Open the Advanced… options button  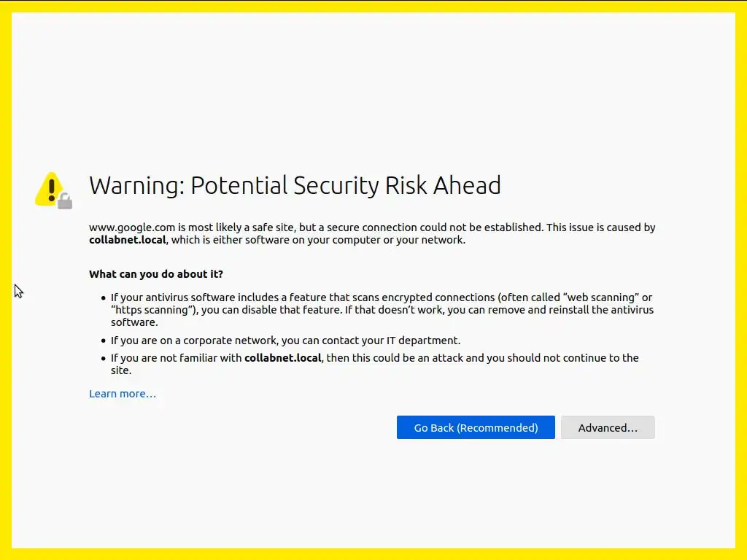click(608, 427)
